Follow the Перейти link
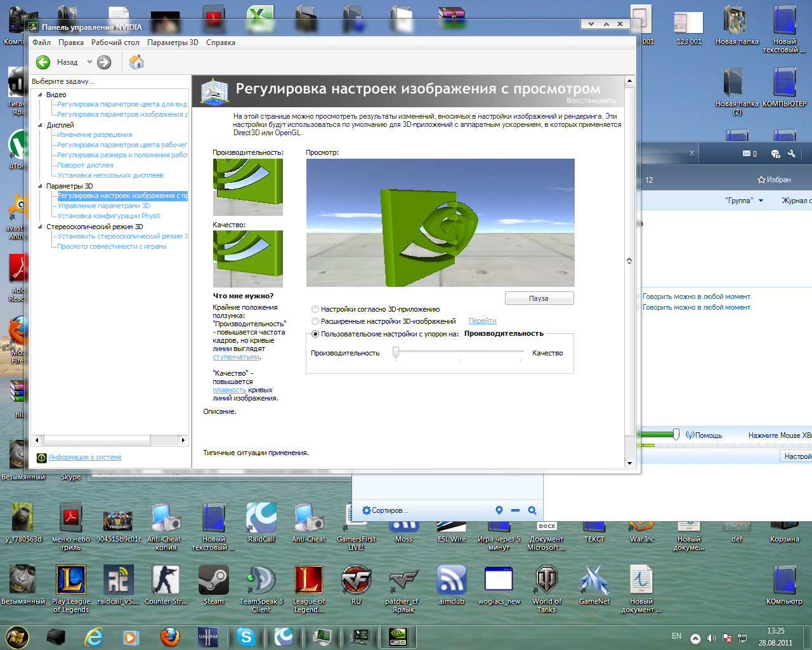 (x=483, y=321)
